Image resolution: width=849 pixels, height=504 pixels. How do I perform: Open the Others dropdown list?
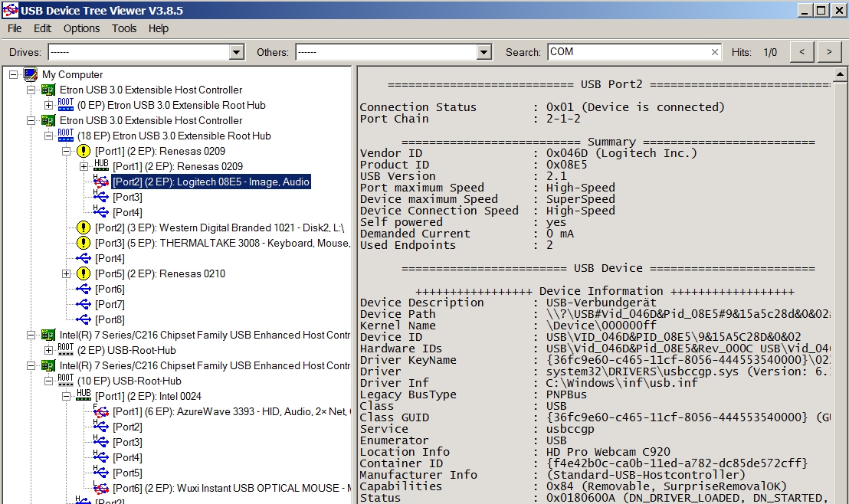pos(484,52)
